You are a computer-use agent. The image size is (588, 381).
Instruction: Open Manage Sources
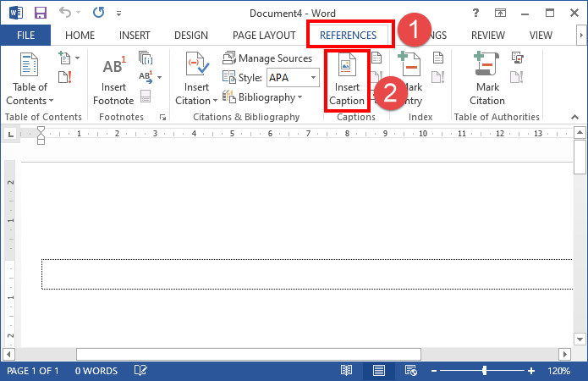point(268,58)
